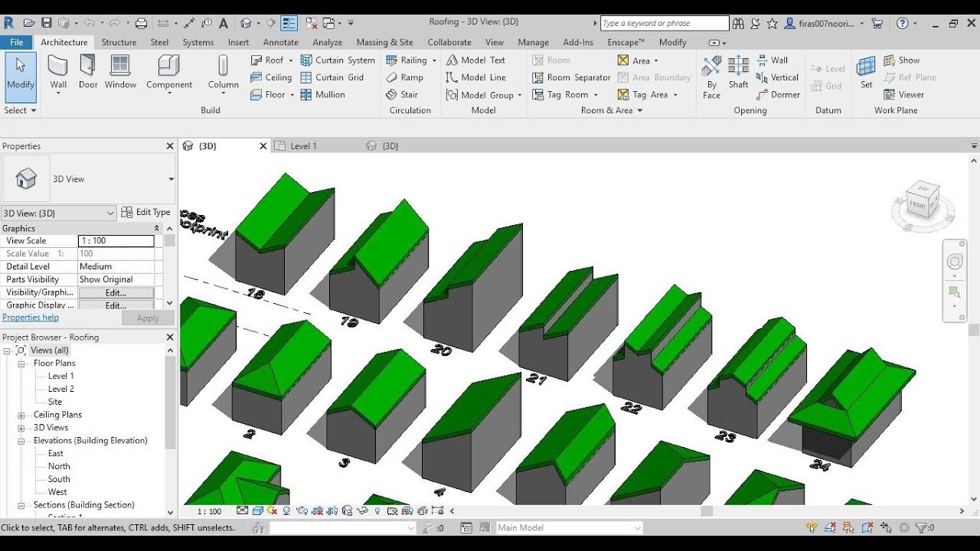Click the 1 : 100 scale in view control bar

pyautogui.click(x=209, y=511)
